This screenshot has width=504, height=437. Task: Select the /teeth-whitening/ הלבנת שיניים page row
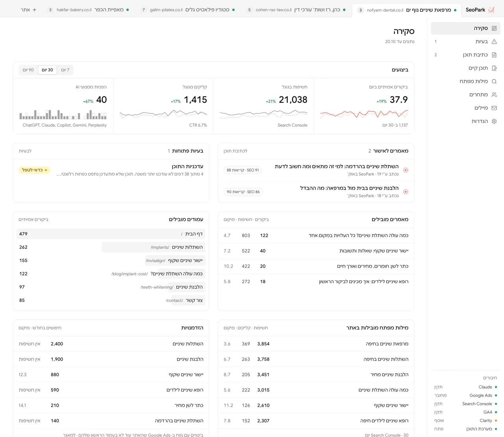(111, 287)
